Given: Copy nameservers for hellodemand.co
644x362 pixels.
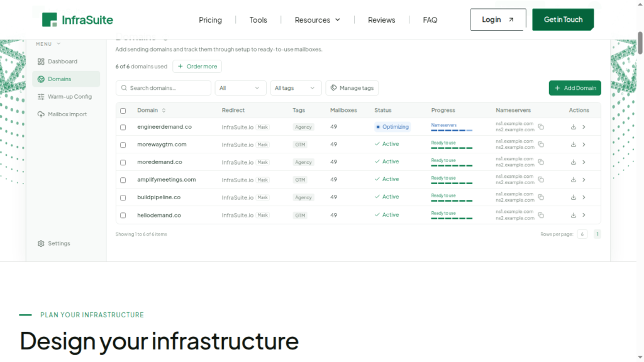Looking at the screenshot, I should 541,215.
